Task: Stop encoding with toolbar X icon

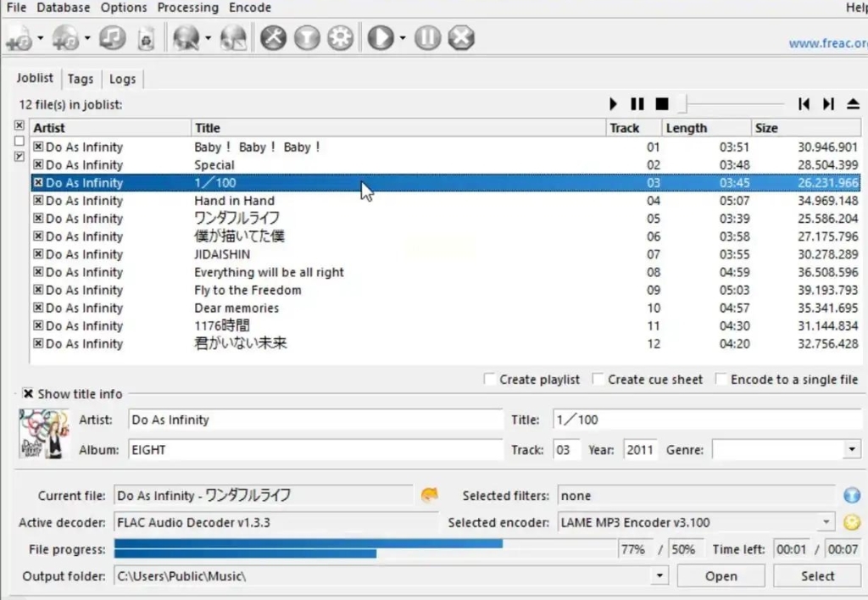Action: click(461, 38)
